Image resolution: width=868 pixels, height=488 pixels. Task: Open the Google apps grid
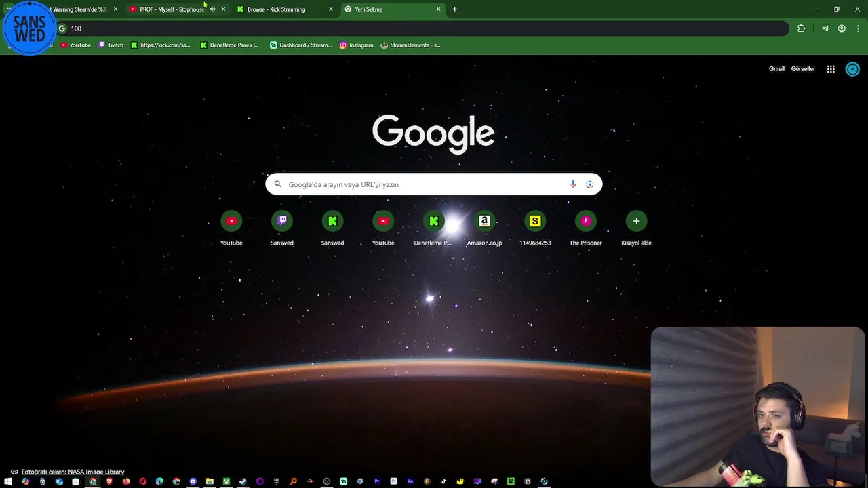(831, 69)
